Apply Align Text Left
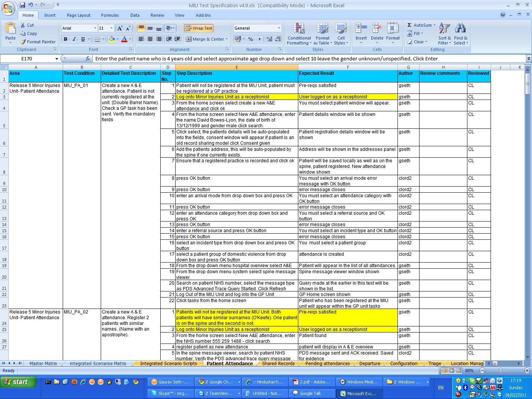Viewport: 532px width, 399px height. click(x=141, y=39)
